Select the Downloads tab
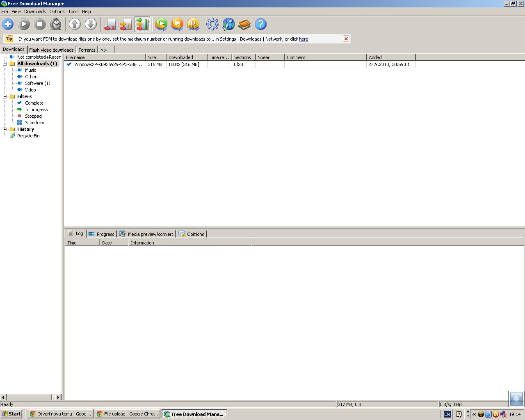The height and width of the screenshot is (420, 525). (x=14, y=49)
